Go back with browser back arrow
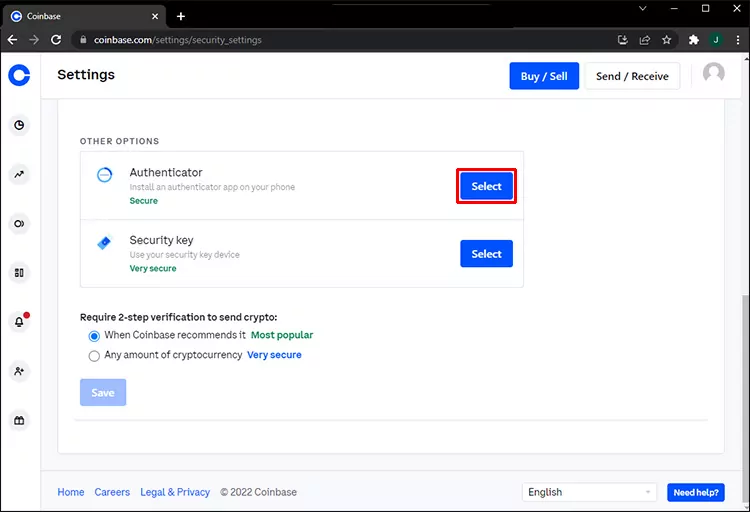 tap(12, 40)
